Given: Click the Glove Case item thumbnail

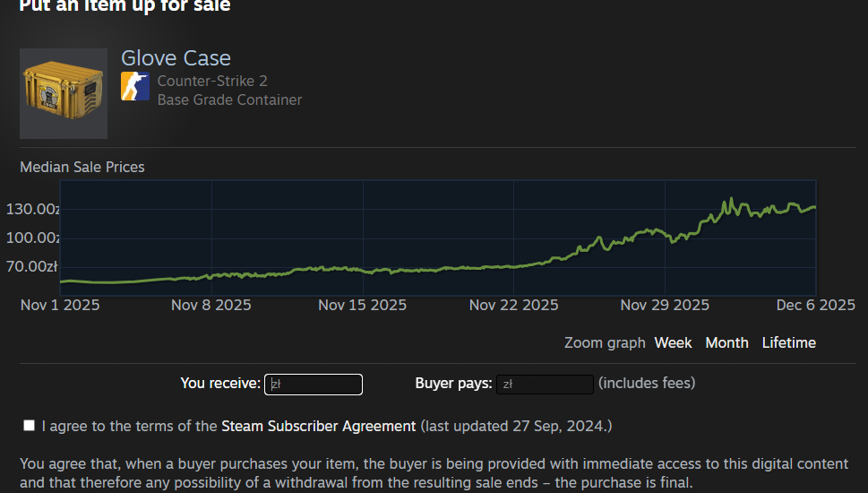Looking at the screenshot, I should [x=64, y=93].
